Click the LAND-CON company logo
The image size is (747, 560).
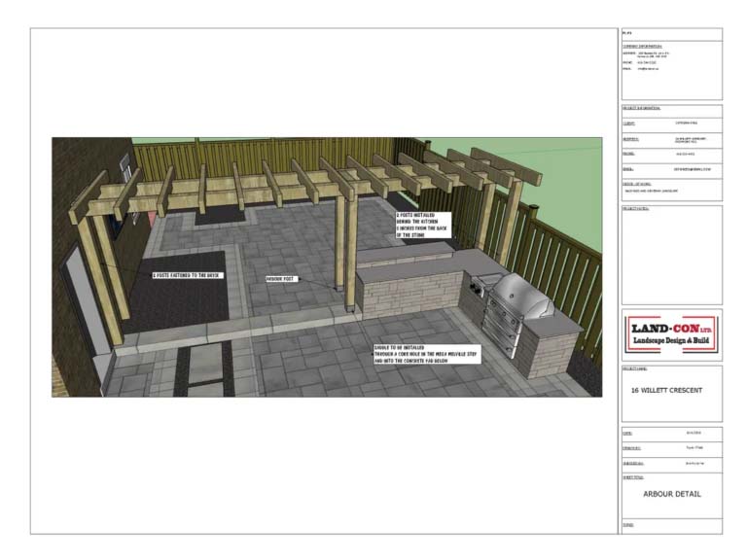(x=671, y=334)
